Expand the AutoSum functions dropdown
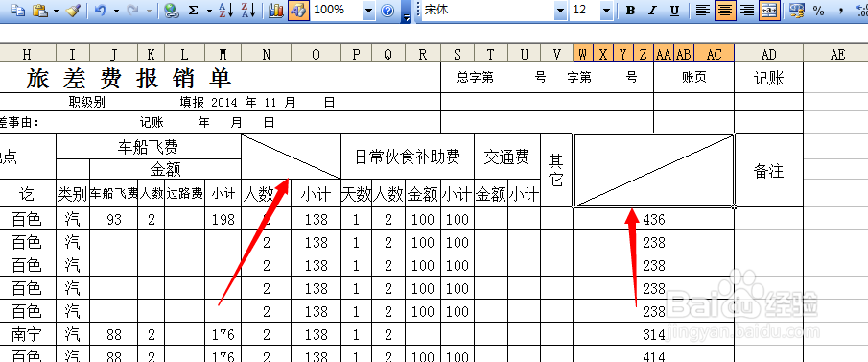 pyautogui.click(x=209, y=10)
